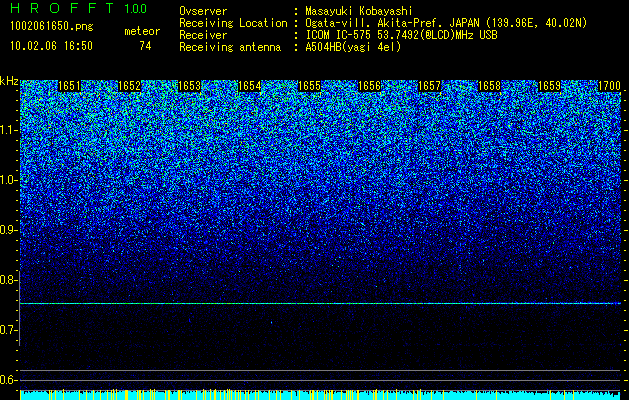This screenshot has height=400, width=629.
Task: Click observer name Masayuki Kobayashi
Action: [359, 11]
